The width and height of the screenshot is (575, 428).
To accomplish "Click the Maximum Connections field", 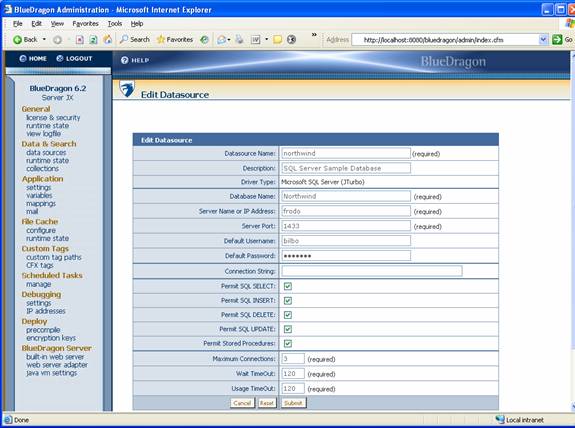I will click(293, 359).
